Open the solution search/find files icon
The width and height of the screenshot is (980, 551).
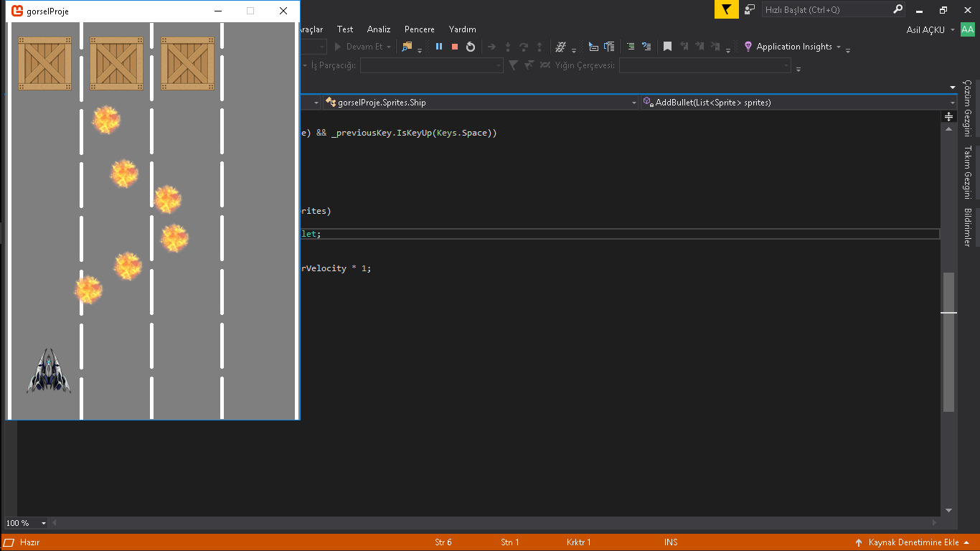coord(407,47)
